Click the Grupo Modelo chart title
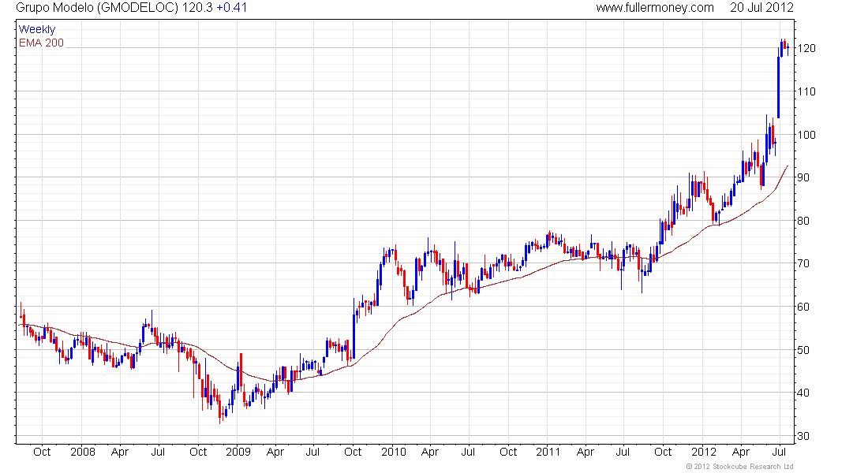 pos(131,8)
